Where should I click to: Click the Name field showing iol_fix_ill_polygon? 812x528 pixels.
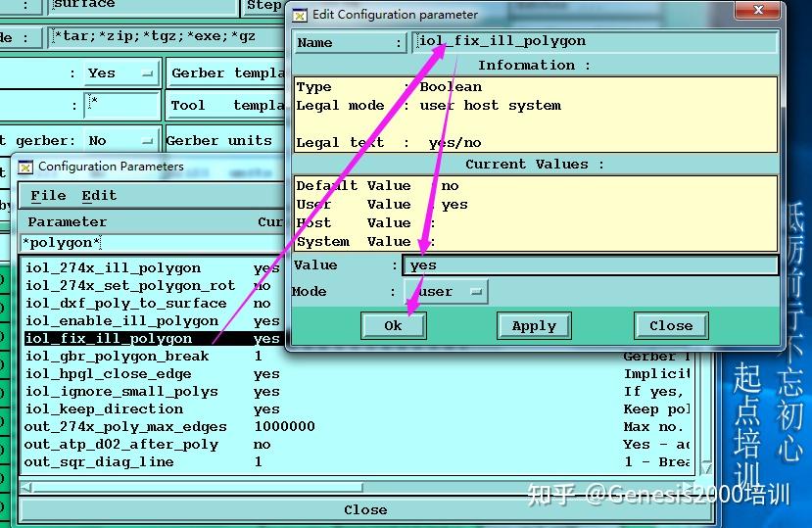[595, 41]
